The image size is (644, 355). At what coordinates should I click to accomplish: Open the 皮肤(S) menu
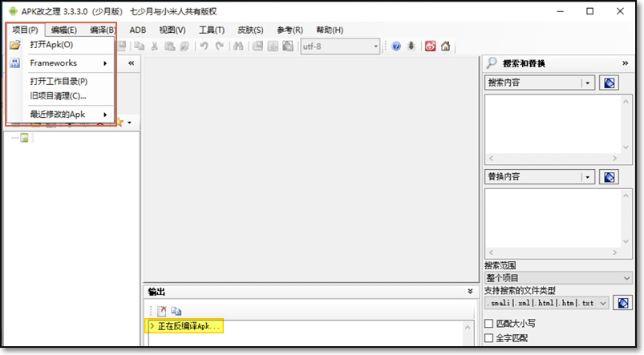[x=250, y=30]
